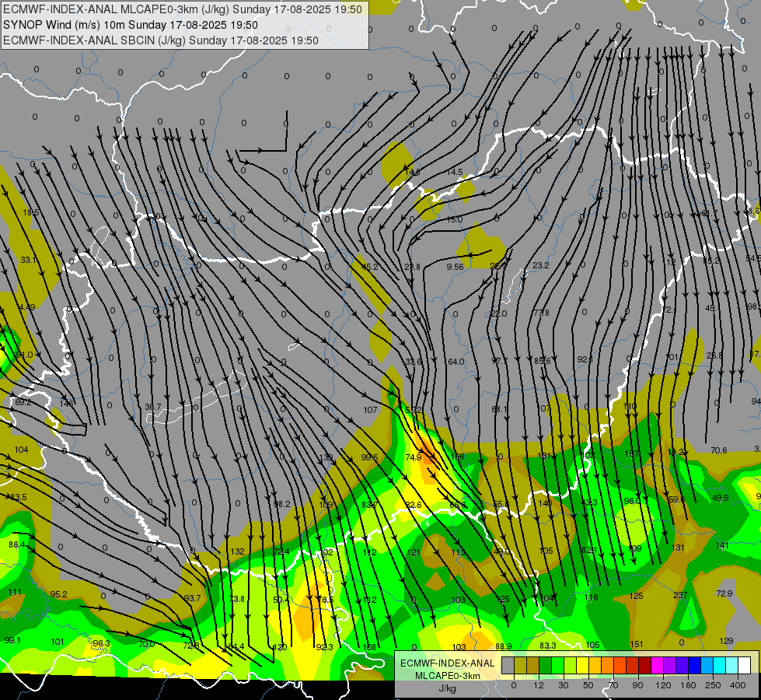
Task: Click the legend scale label 30
Action: (564, 685)
